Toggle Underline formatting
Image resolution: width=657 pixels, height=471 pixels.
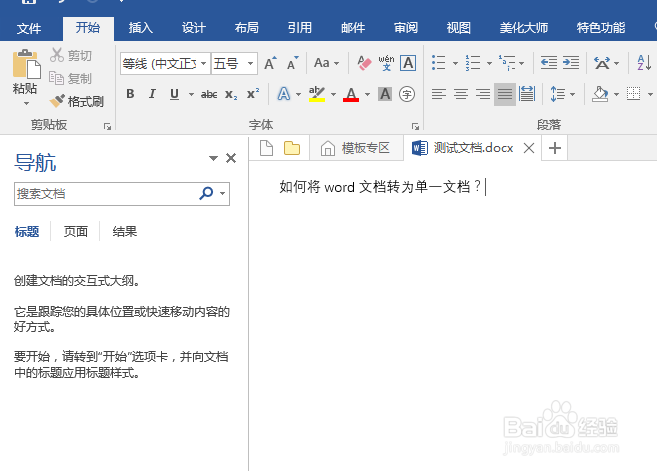pos(175,94)
